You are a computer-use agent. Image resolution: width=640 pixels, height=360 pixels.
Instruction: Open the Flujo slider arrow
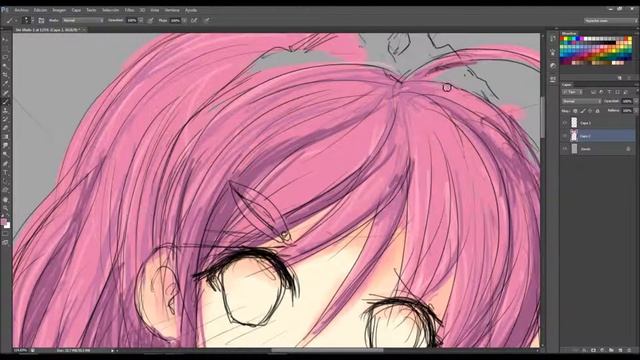point(184,20)
